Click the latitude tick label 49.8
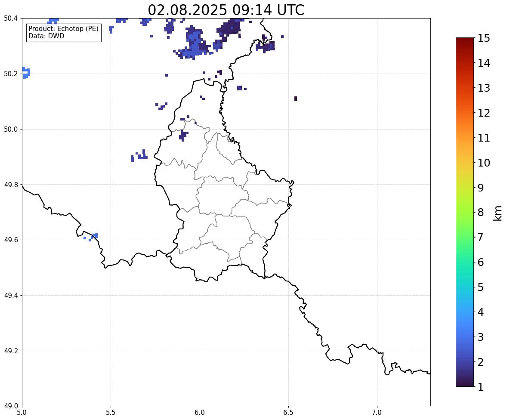This screenshot has width=507, height=420. coord(11,185)
